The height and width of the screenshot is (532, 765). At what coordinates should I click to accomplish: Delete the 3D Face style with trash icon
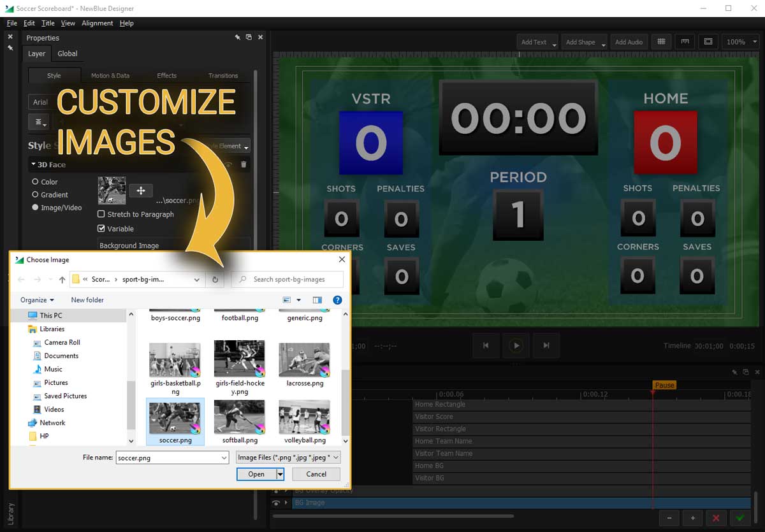(x=244, y=164)
